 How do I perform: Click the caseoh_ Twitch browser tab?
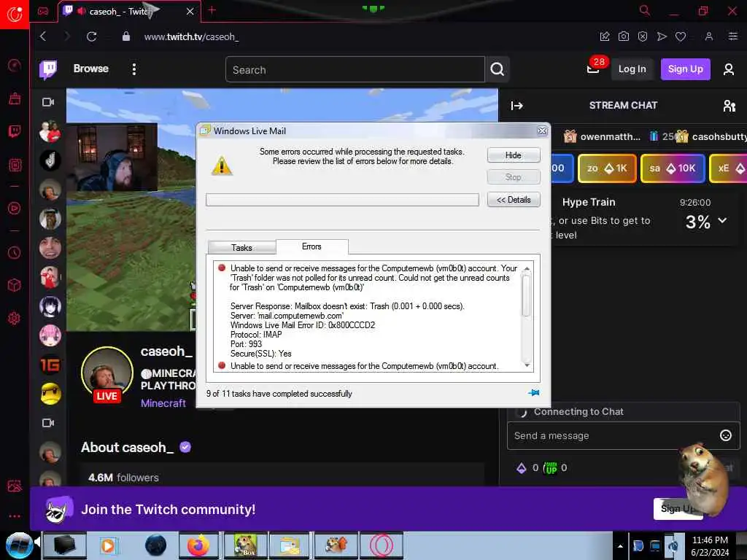(128, 12)
